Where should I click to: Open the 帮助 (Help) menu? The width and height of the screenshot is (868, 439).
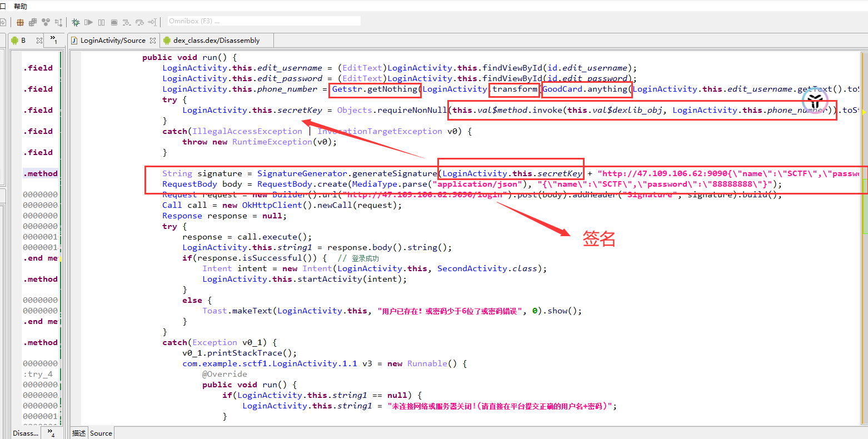tap(21, 6)
